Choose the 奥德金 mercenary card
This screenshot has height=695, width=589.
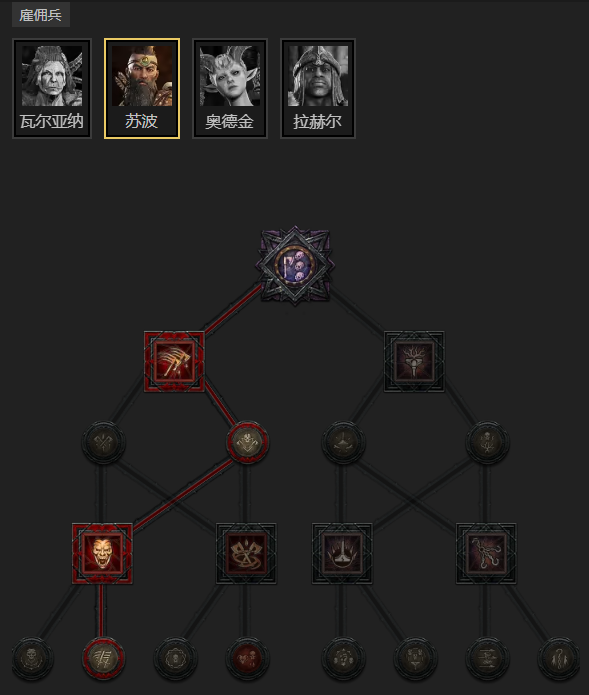coord(230,89)
